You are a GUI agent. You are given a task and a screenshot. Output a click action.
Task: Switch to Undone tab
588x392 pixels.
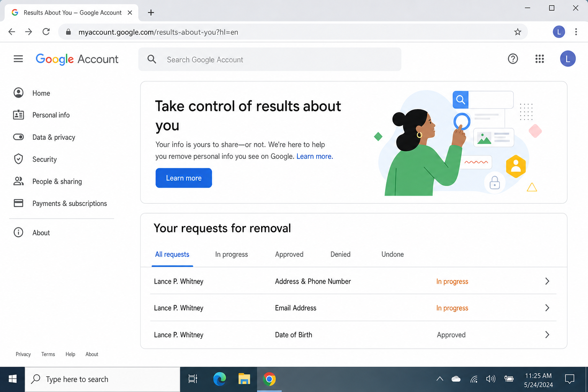392,255
